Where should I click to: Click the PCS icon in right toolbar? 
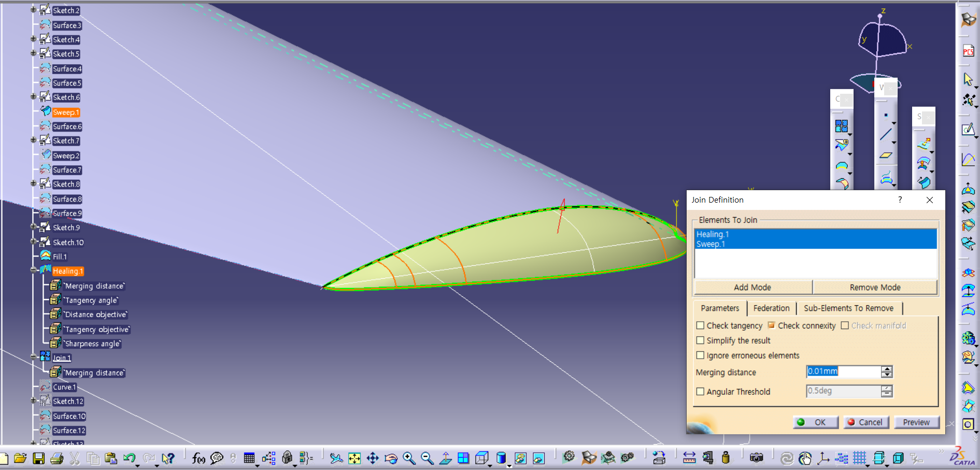pyautogui.click(x=968, y=51)
